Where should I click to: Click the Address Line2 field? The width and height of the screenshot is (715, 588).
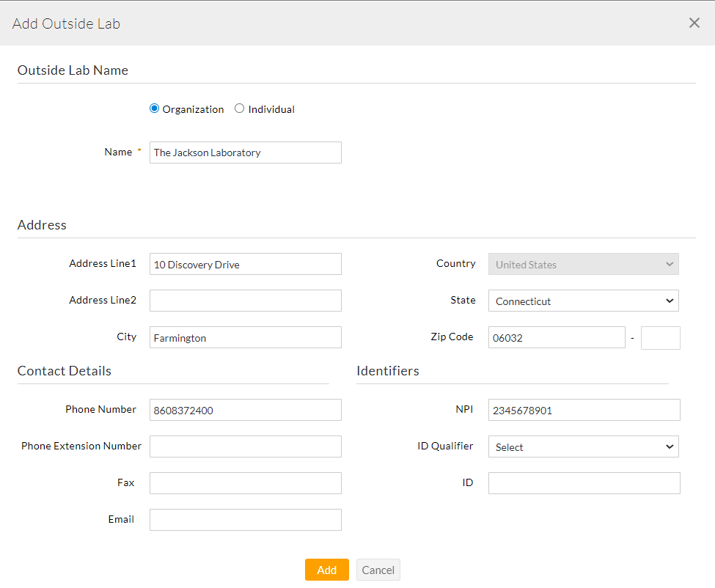245,301
